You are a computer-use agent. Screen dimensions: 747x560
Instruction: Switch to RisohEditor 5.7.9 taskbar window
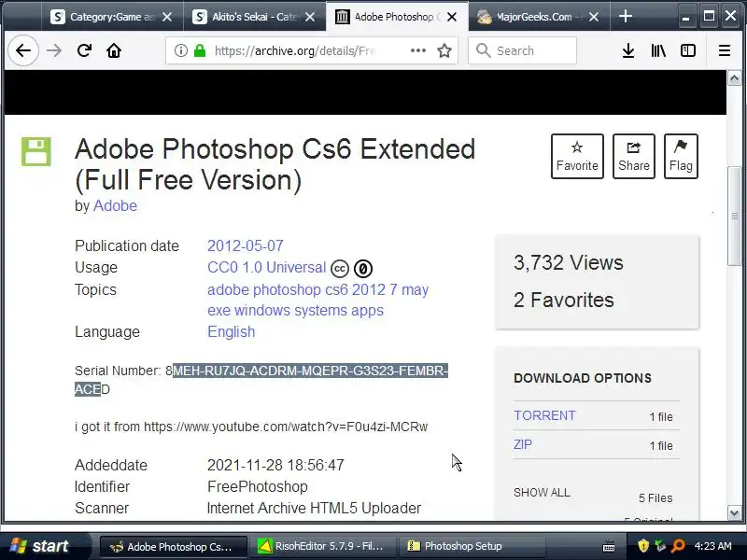coord(322,546)
